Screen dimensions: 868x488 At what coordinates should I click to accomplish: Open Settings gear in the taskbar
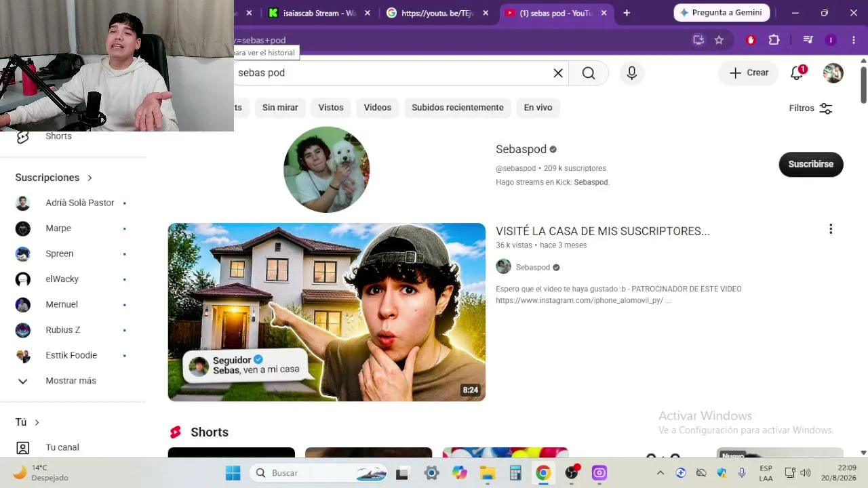pyautogui.click(x=431, y=473)
